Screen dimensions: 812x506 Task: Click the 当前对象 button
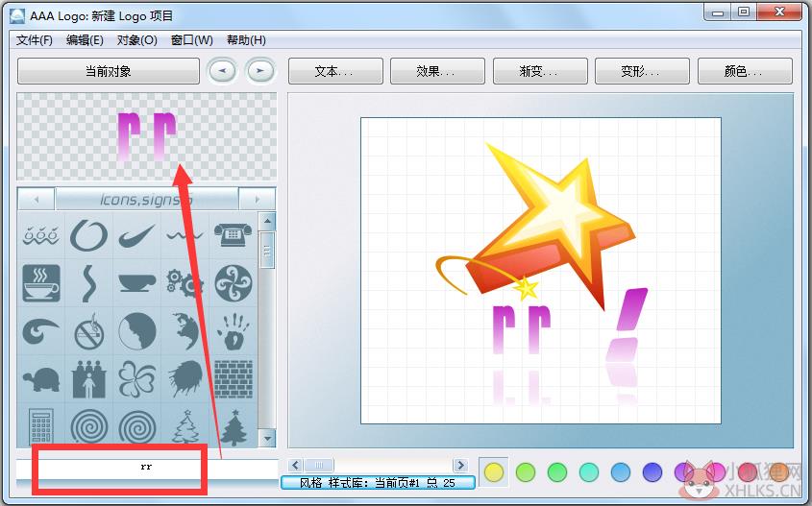point(109,71)
